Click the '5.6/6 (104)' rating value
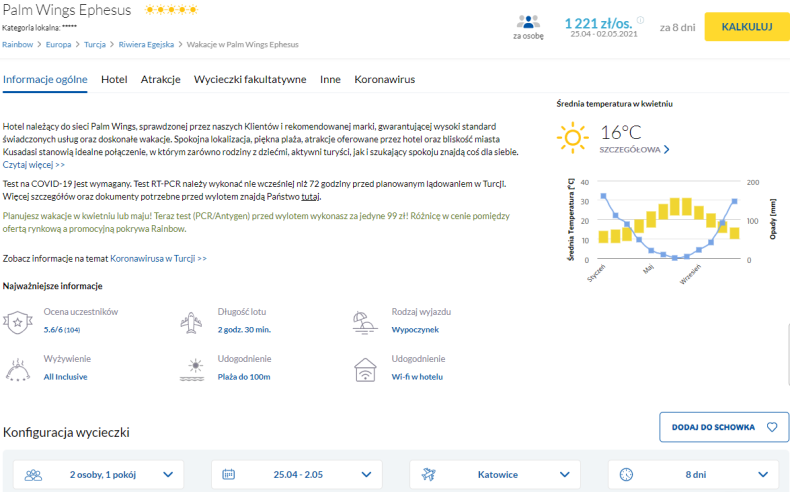The image size is (790, 492). [x=61, y=330]
